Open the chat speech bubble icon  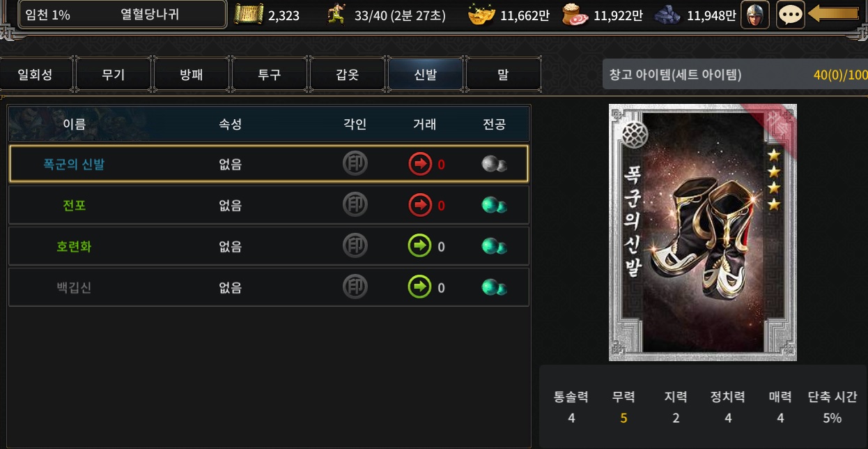(790, 15)
